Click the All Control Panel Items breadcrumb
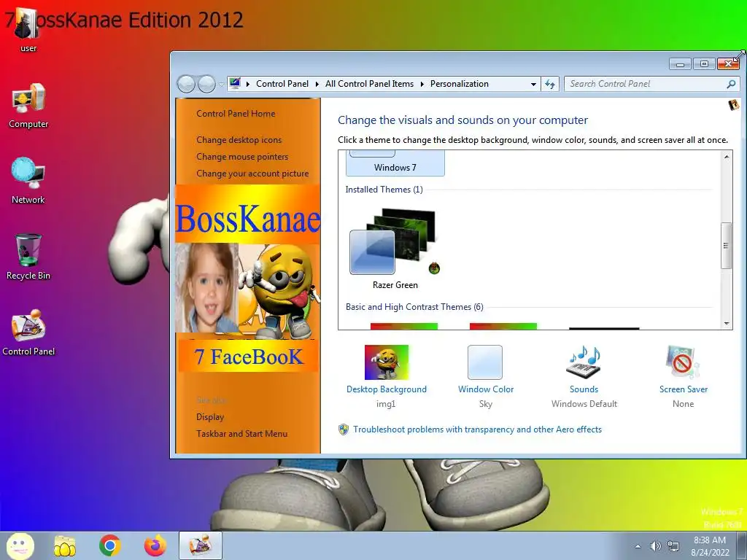747x560 pixels. tap(369, 84)
